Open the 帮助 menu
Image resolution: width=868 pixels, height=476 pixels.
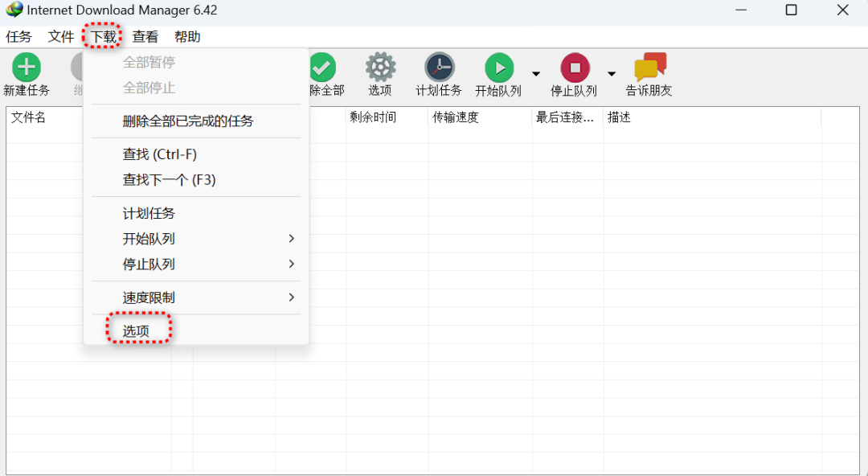187,36
